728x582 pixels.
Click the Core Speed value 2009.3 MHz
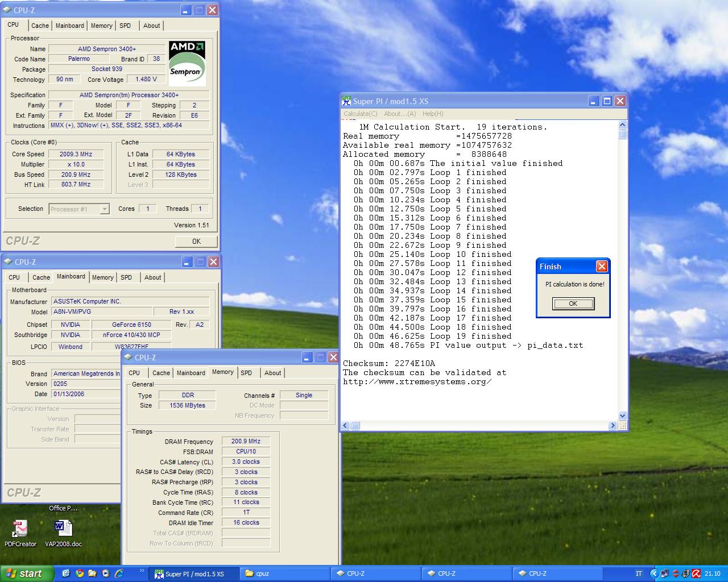[x=76, y=154]
